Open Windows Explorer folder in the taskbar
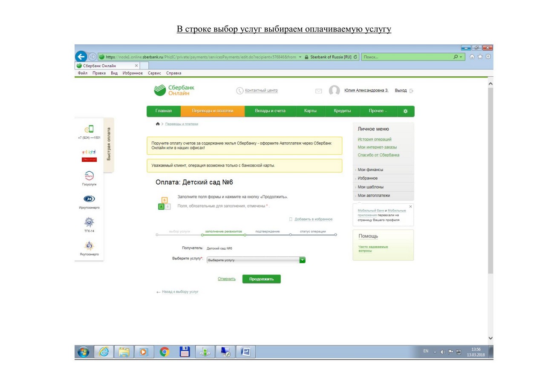This screenshot has width=554, height=392. [x=124, y=352]
